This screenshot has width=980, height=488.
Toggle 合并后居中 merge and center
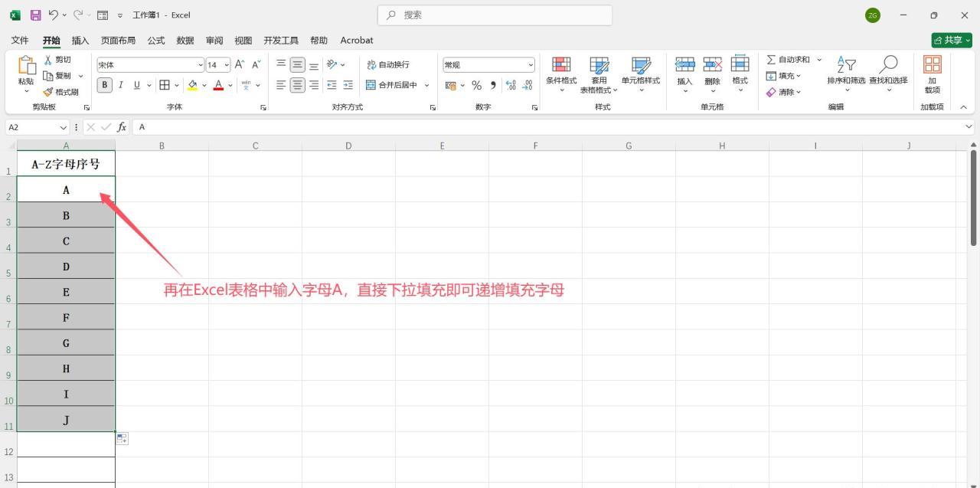[391, 85]
